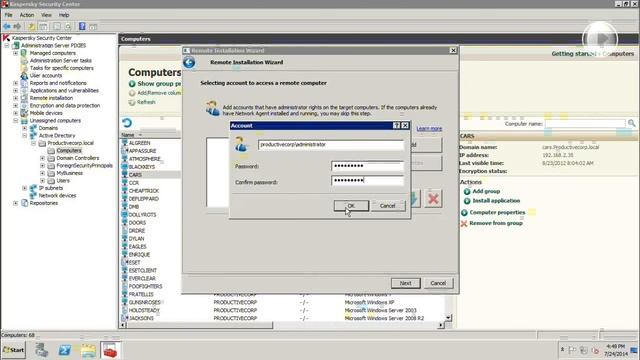Screen dimensions: 640x360
Task: Select Domains in tree
Action: (x=48, y=128)
